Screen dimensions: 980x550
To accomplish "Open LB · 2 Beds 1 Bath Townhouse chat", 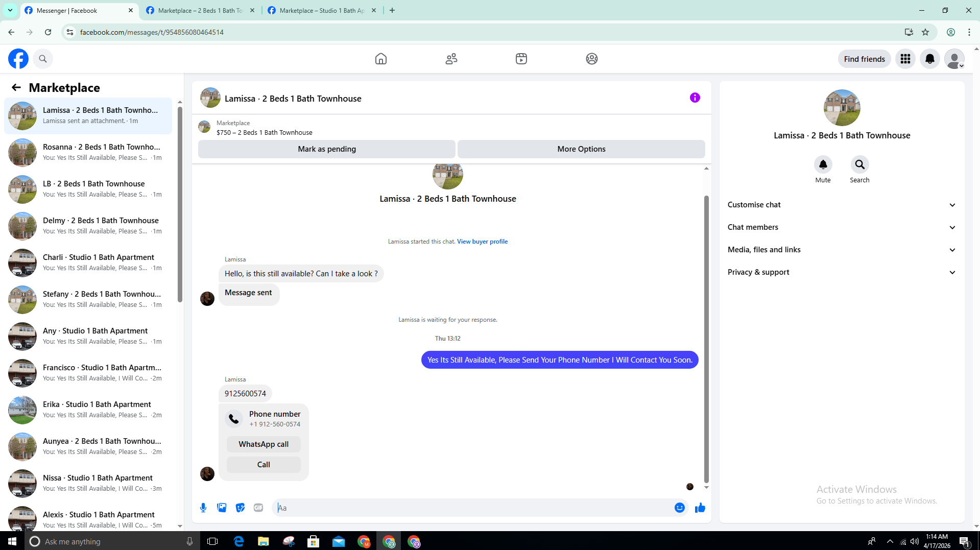I will [88, 189].
